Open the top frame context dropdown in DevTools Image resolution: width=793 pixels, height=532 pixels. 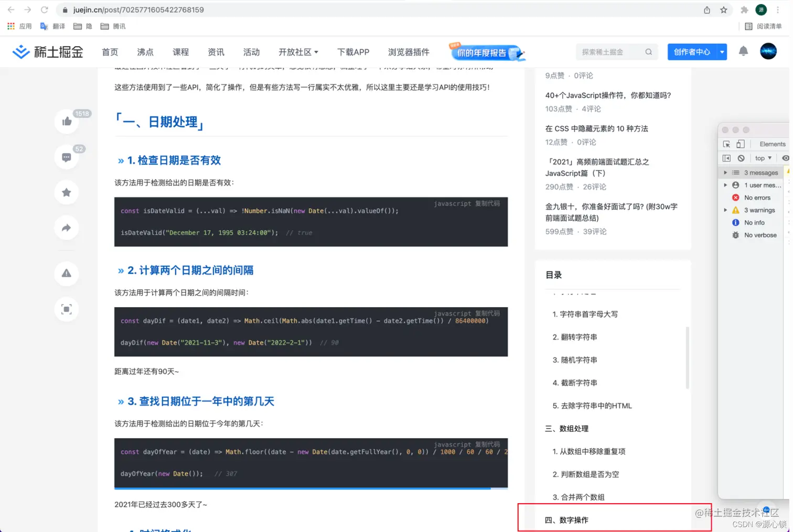(763, 158)
